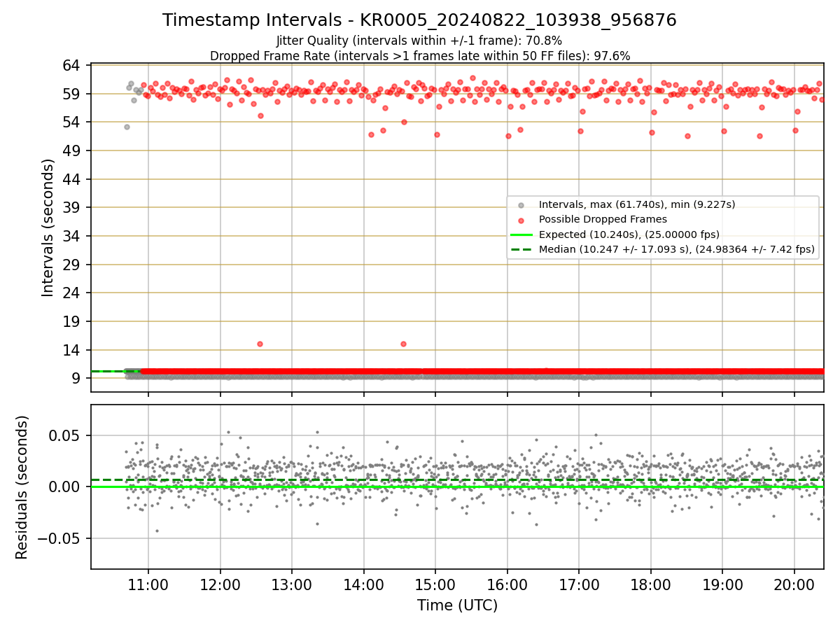Click the Intervals (seconds) y-axis label
This screenshot has width=840, height=630.
tap(48, 227)
